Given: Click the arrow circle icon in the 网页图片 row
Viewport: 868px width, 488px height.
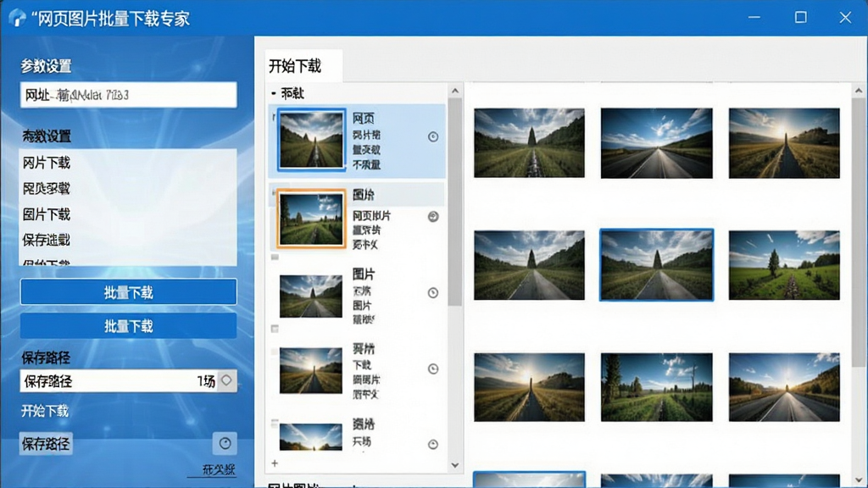Looking at the screenshot, I should pos(433,216).
